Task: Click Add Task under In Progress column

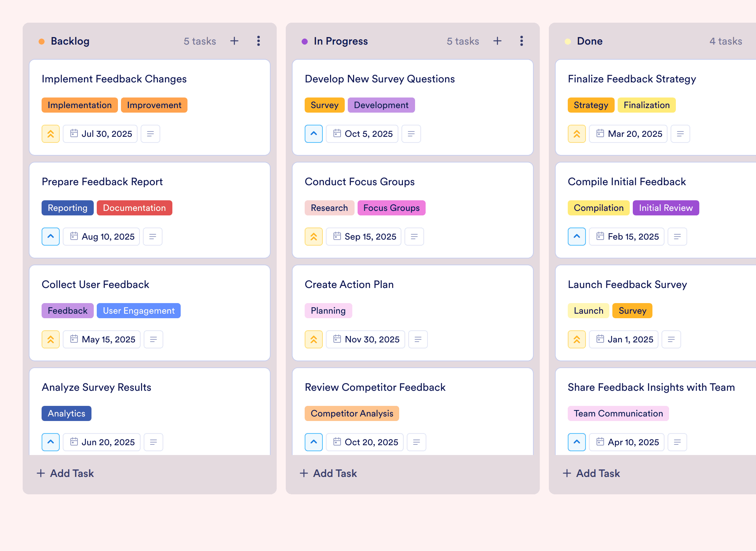Action: click(328, 473)
